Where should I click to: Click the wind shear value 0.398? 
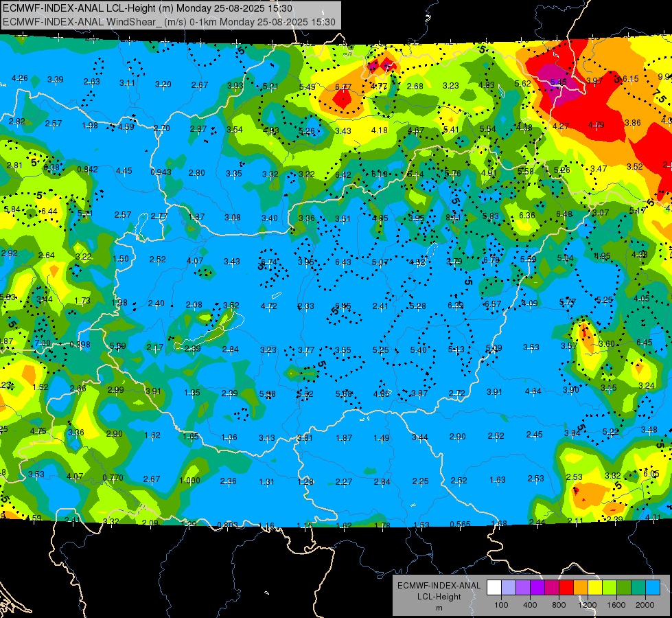[x=80, y=345]
